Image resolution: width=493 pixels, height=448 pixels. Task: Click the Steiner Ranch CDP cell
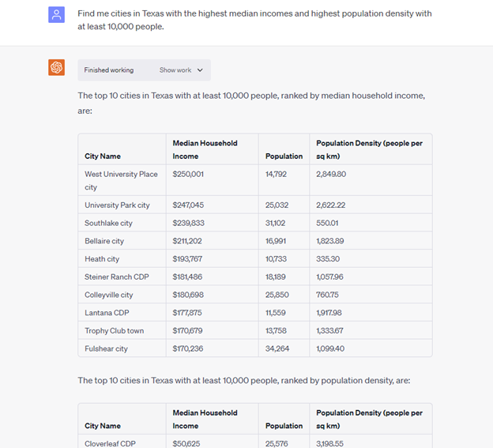tap(116, 277)
